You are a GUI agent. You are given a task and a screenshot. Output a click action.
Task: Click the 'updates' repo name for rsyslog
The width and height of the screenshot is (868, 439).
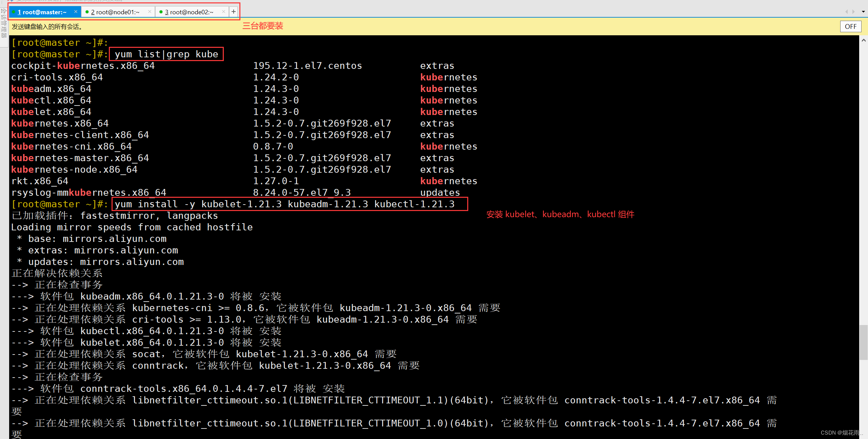tap(440, 193)
